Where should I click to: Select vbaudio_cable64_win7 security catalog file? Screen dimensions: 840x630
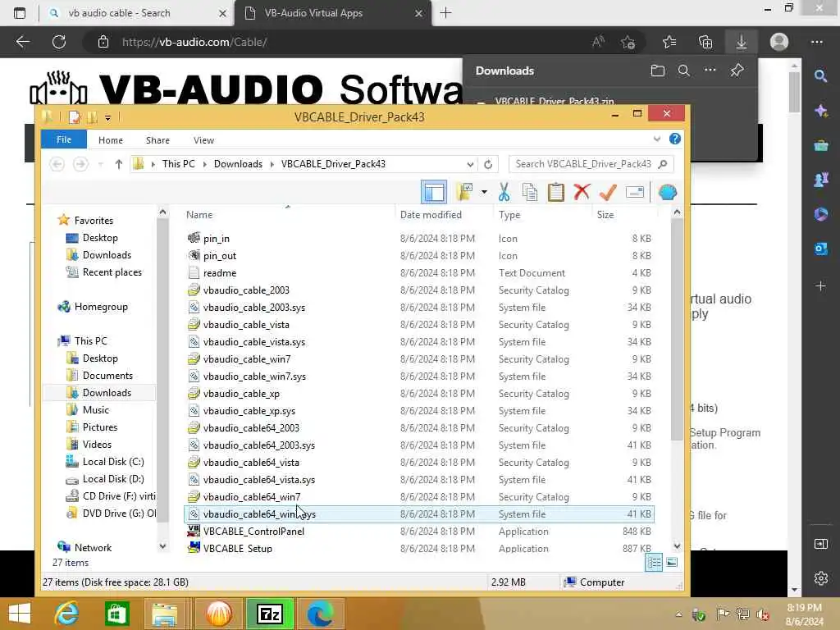pos(418,496)
